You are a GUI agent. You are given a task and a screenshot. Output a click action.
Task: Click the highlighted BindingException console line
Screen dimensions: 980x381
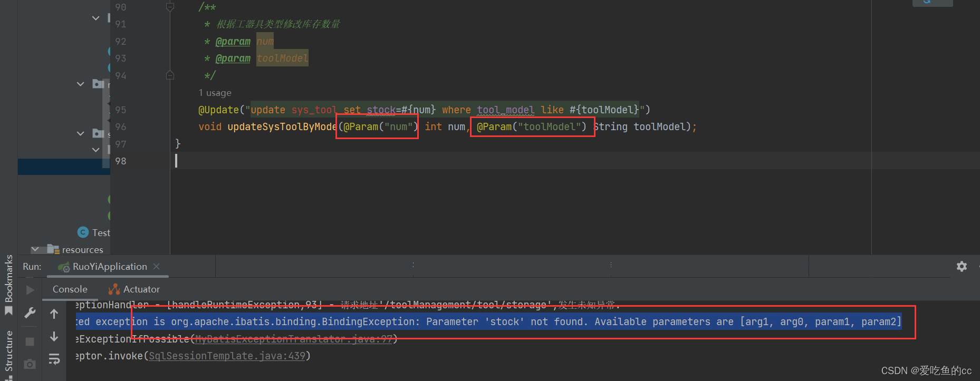tap(488, 321)
